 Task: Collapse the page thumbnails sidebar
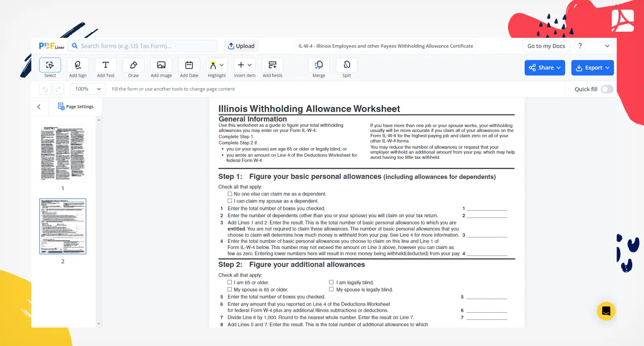point(39,107)
